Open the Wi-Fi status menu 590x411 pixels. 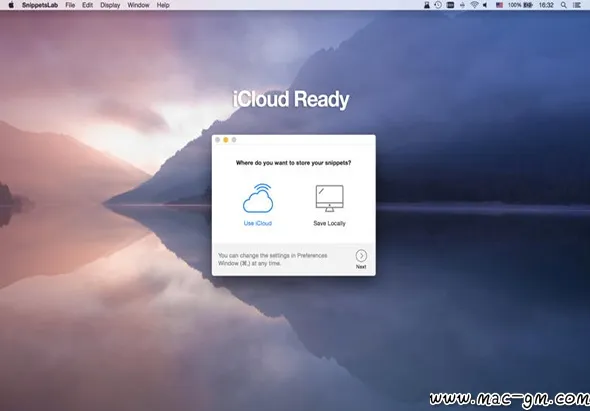point(474,5)
